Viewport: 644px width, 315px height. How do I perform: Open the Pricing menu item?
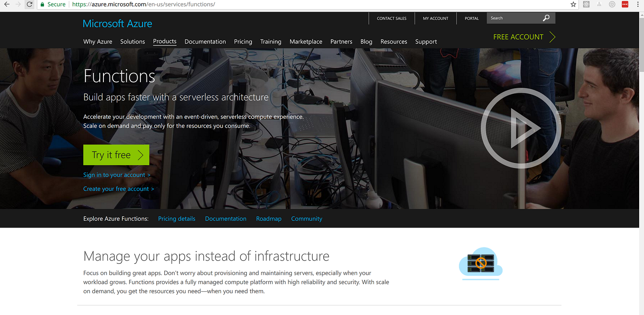point(243,41)
